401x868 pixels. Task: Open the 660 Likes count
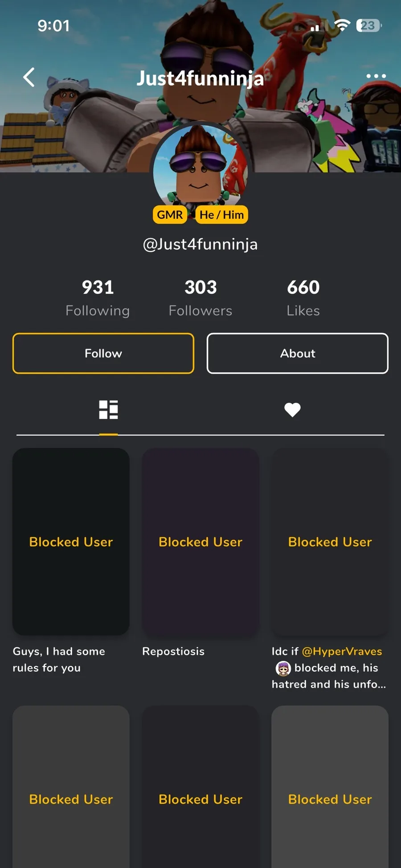pos(303,298)
